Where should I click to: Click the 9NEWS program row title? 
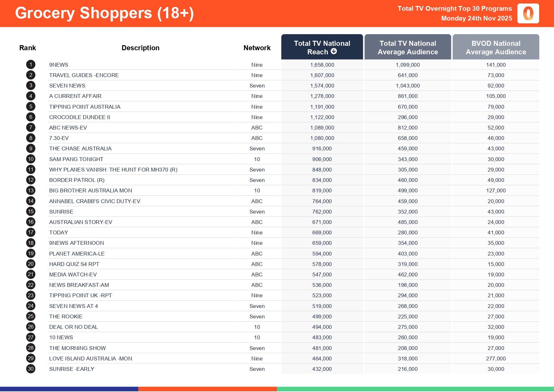pyautogui.click(x=59, y=65)
